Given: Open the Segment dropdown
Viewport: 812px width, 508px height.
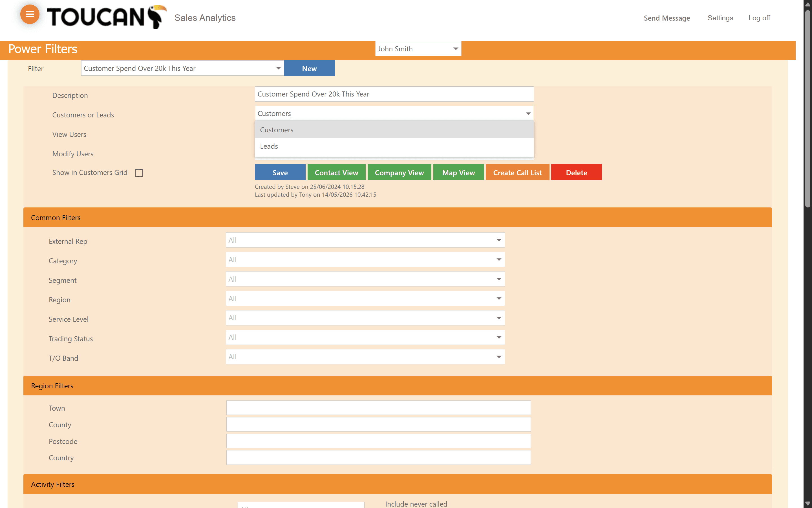Looking at the screenshot, I should pyautogui.click(x=365, y=279).
